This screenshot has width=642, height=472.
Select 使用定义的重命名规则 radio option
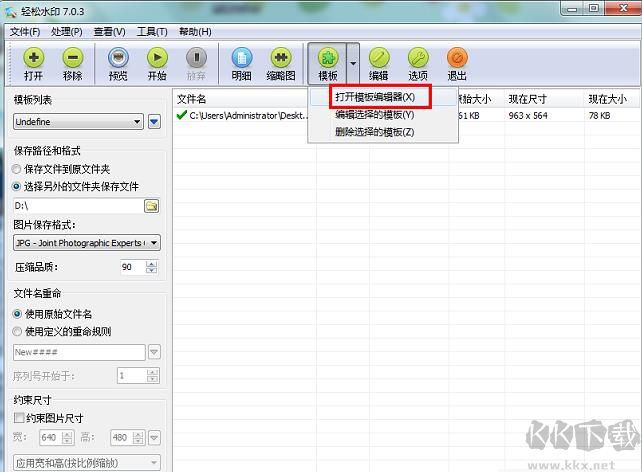pos(17,331)
